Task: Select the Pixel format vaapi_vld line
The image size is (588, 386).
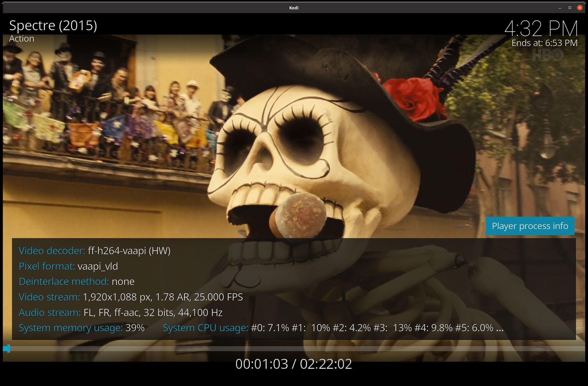Action: tap(68, 266)
